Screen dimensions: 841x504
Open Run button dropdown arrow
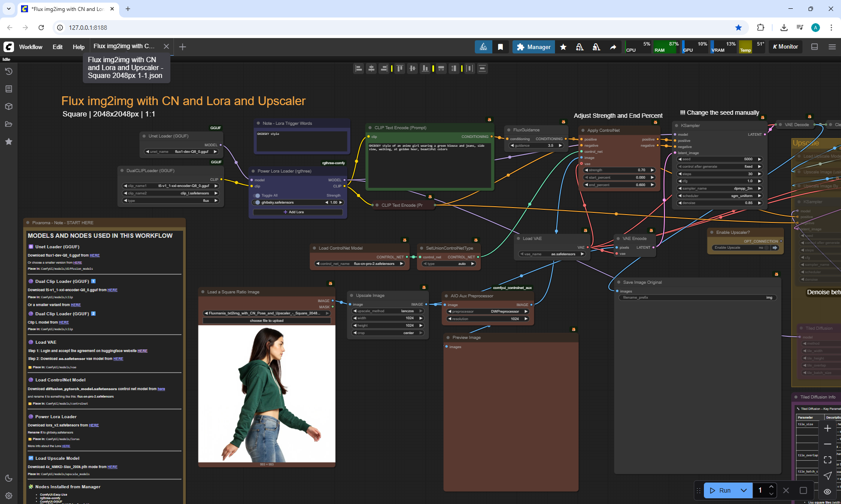(x=744, y=490)
